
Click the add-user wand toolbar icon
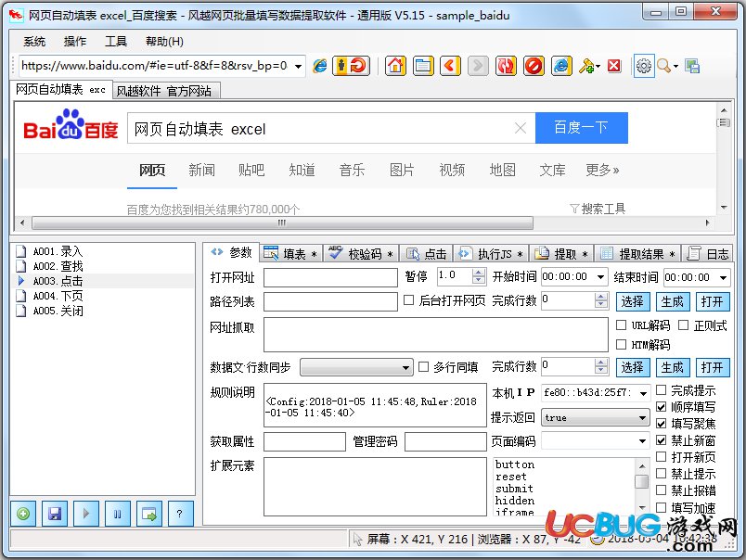[586, 66]
